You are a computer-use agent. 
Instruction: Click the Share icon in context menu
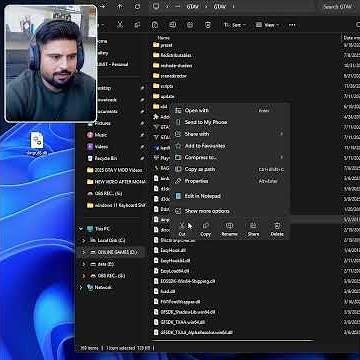coord(253,226)
